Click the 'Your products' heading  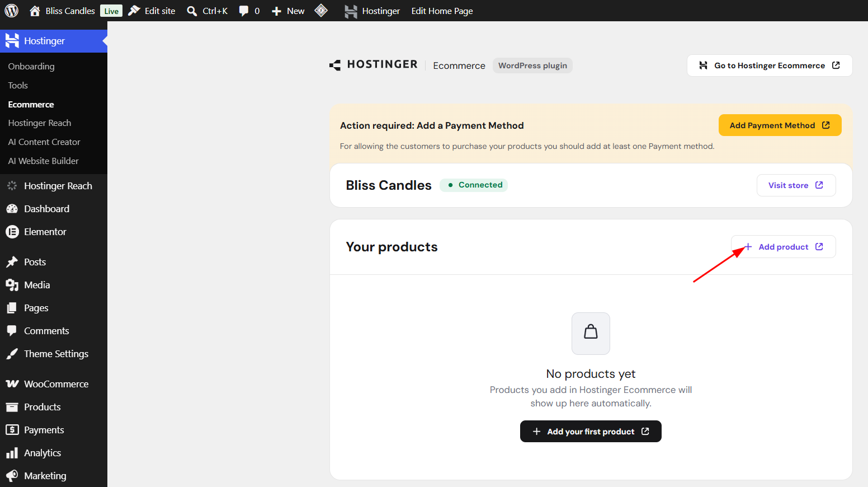pyautogui.click(x=392, y=247)
